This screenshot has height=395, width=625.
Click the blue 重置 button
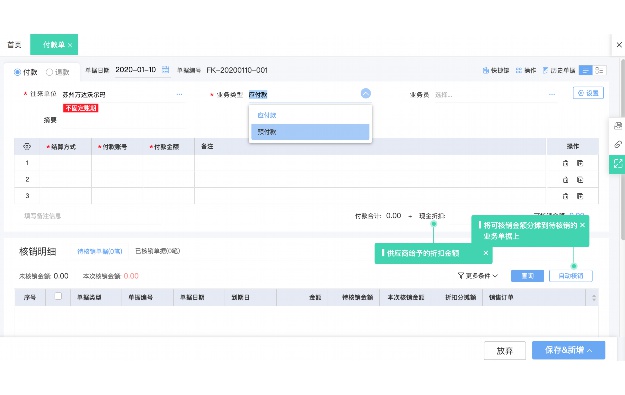(527, 276)
